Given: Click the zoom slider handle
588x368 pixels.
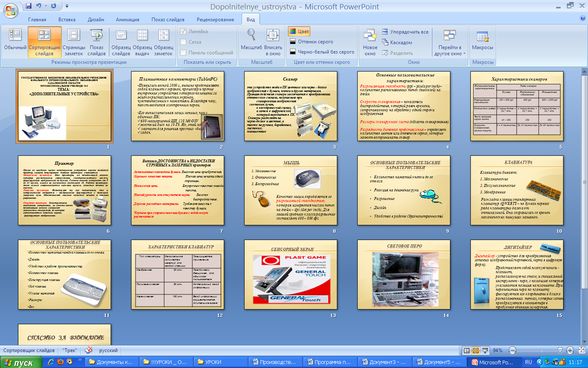Looking at the screenshot, I should [x=560, y=350].
